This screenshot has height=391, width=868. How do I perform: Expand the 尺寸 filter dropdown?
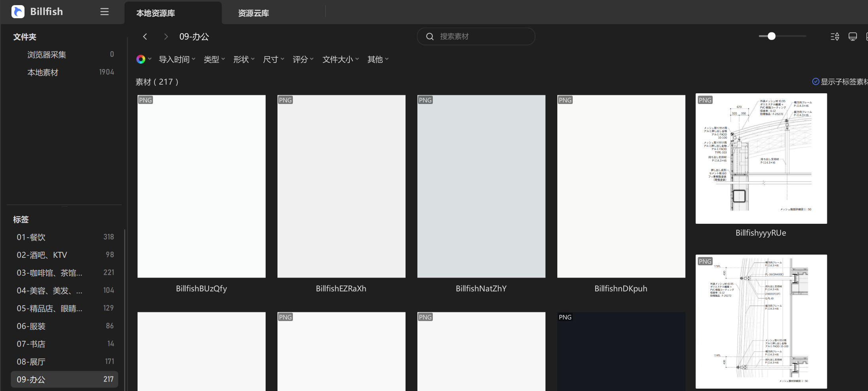click(274, 59)
